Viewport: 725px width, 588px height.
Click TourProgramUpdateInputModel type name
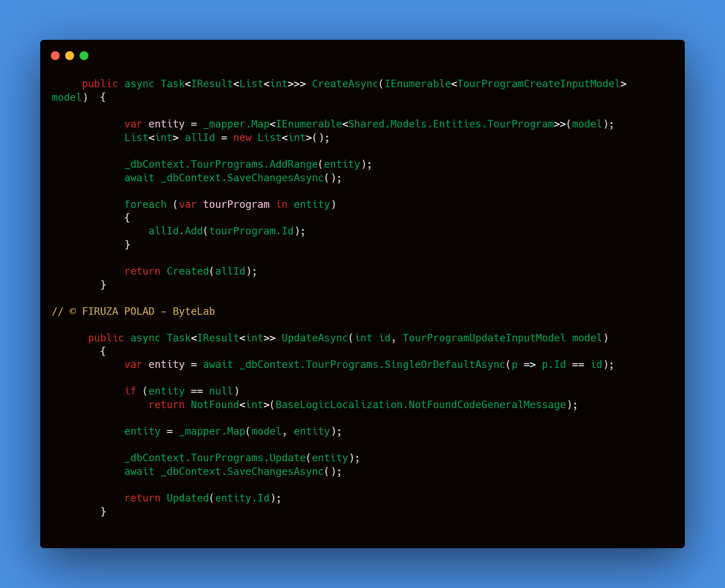click(x=483, y=338)
